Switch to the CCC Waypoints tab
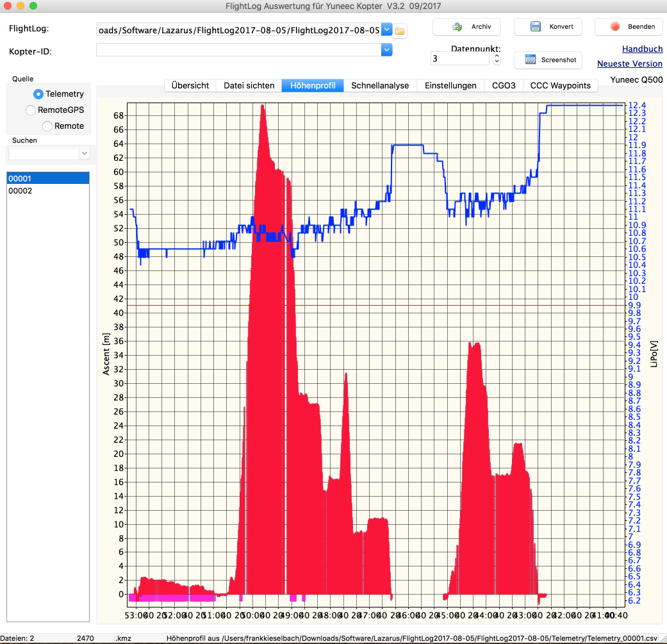 (x=560, y=85)
